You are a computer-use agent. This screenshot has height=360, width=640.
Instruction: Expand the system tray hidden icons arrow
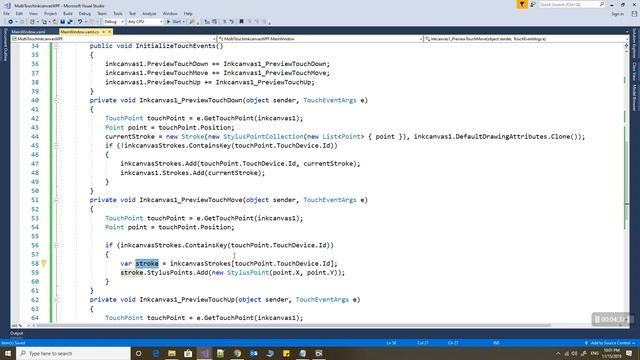tap(558, 353)
